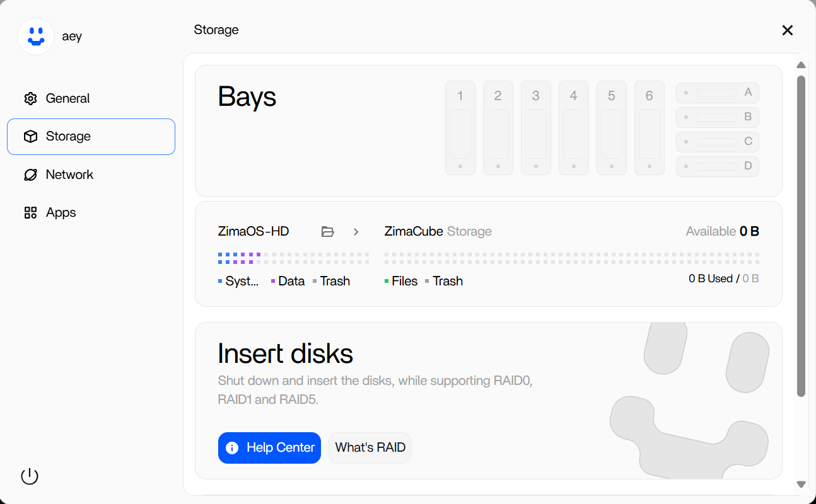Click the ZimaOS-HD usage bar
Screen dimensions: 816x504
pyautogui.click(x=294, y=258)
